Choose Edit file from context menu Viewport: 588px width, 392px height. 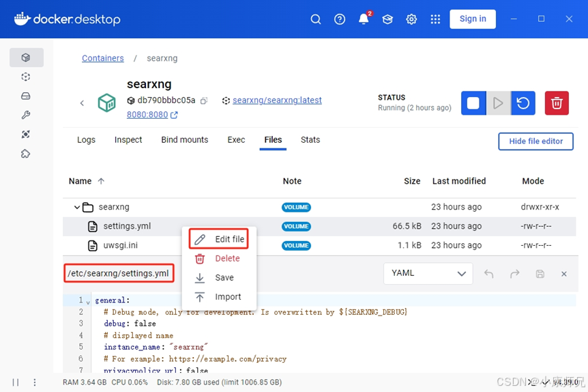[219, 239]
